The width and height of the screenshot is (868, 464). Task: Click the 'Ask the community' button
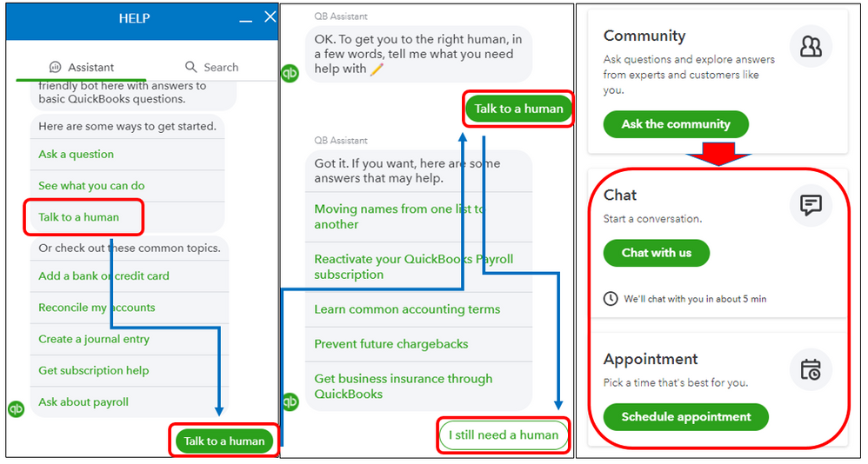[x=676, y=124]
